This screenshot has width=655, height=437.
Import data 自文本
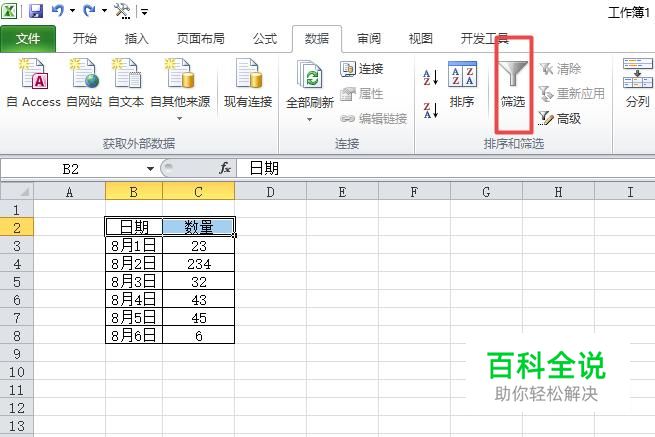click(126, 83)
